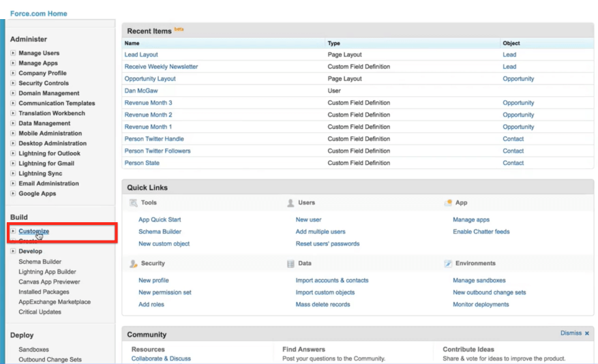598x364 pixels.
Task: Open Lead object in Lead Layout row
Action: click(509, 55)
